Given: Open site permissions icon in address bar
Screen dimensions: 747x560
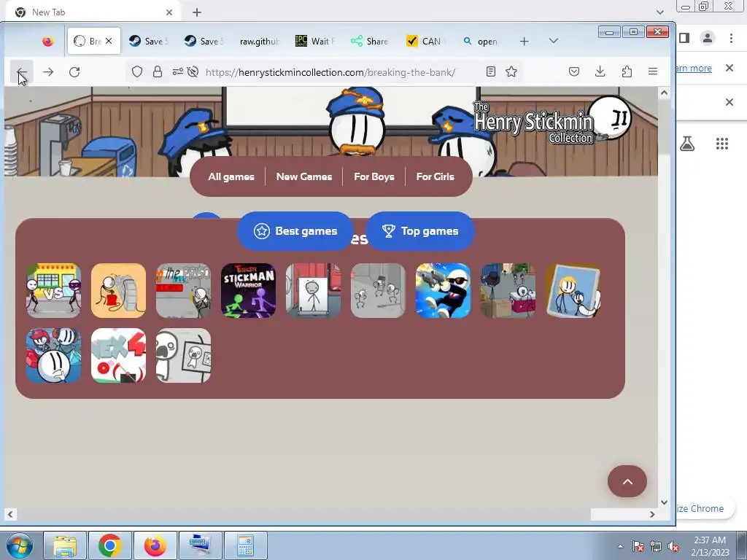Looking at the screenshot, I should coord(178,72).
